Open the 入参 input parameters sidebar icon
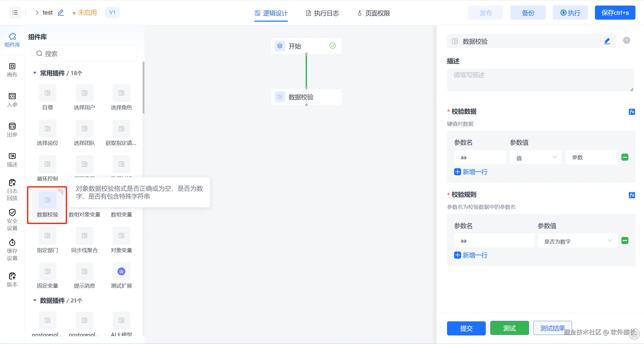644x344 pixels. pyautogui.click(x=12, y=100)
